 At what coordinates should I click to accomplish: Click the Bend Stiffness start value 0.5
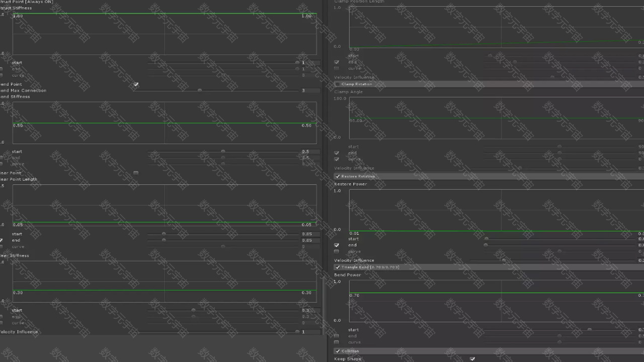[x=310, y=151]
